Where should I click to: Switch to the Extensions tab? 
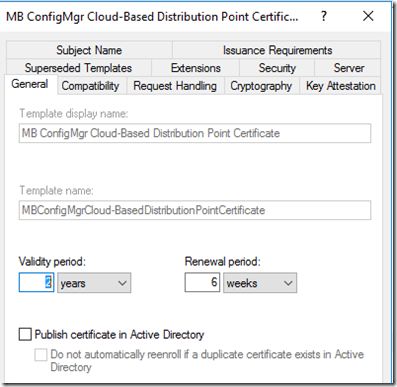pos(196,68)
